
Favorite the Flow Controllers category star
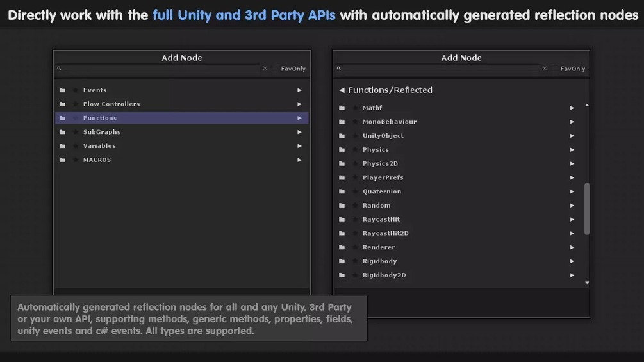pyautogui.click(x=75, y=104)
